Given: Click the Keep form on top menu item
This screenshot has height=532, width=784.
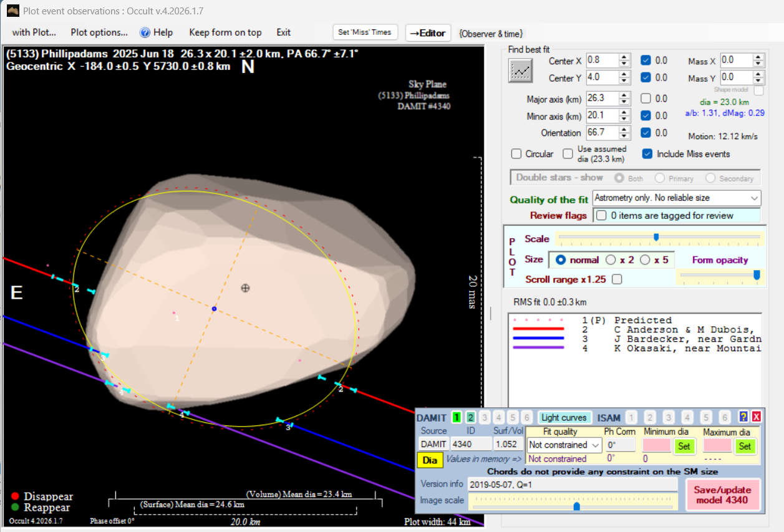Looking at the screenshot, I should [x=225, y=32].
